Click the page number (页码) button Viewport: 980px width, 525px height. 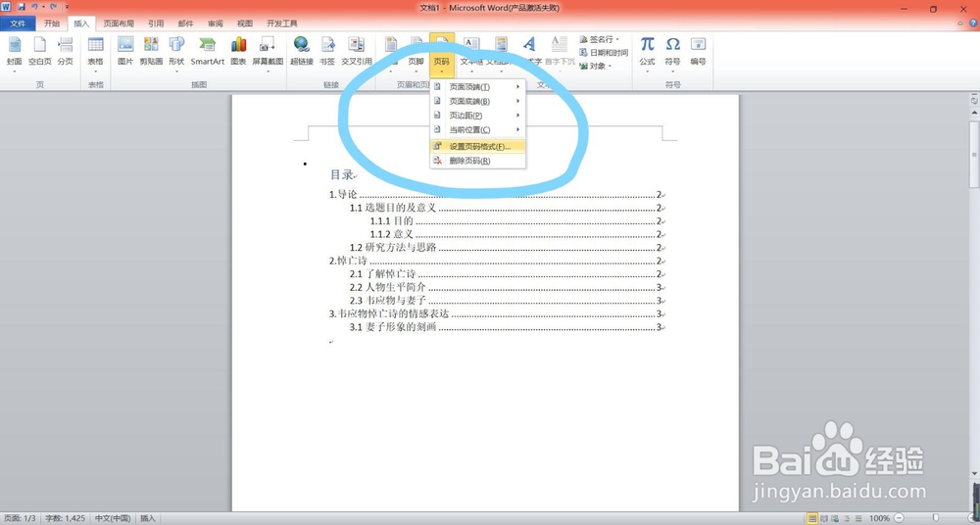pos(441,54)
